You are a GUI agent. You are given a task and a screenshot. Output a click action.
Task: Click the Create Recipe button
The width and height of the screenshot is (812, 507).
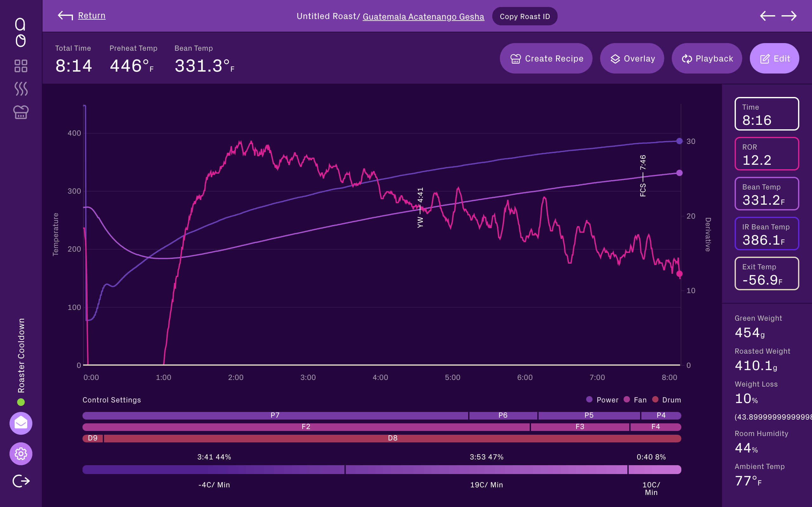pos(546,58)
